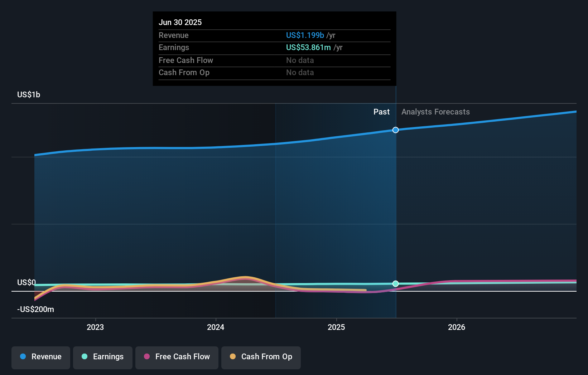Click the Revenue row label in tooltip
588x375 pixels.
174,35
